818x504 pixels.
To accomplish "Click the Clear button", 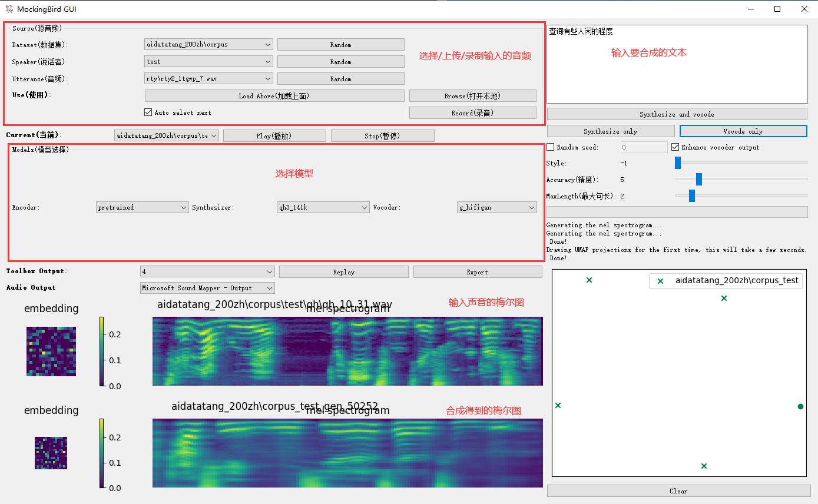I will pos(679,491).
